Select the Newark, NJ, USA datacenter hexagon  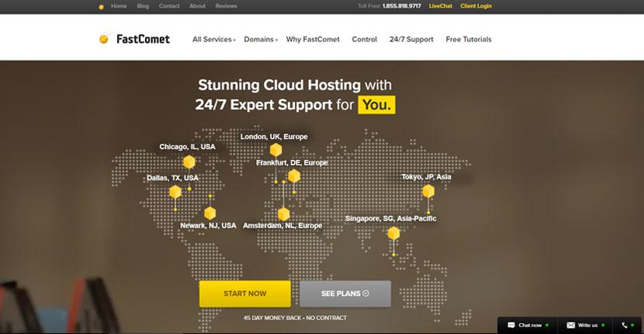pos(209,213)
